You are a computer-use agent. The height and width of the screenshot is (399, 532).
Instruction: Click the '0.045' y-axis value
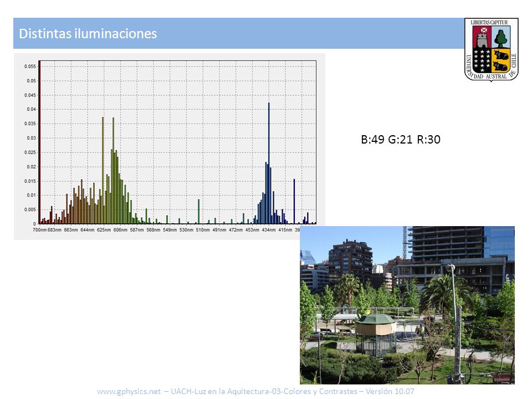pos(30,95)
